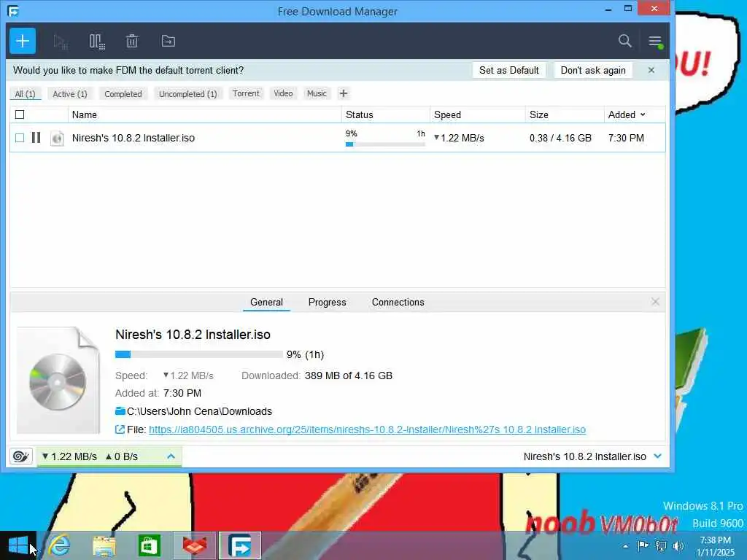Open the network tray icon
This screenshot has height=560, width=747.
point(661,545)
